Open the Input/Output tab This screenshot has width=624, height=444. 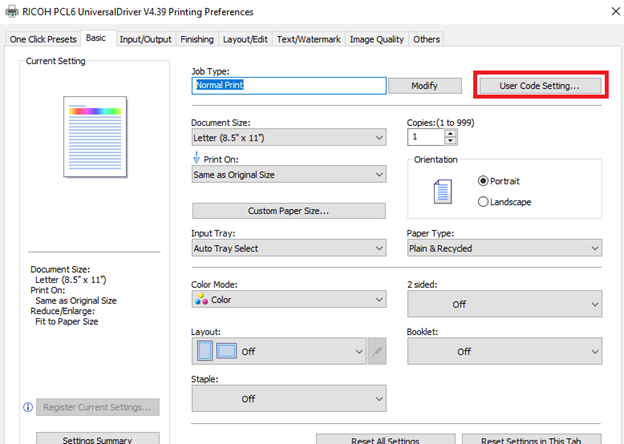(x=145, y=39)
